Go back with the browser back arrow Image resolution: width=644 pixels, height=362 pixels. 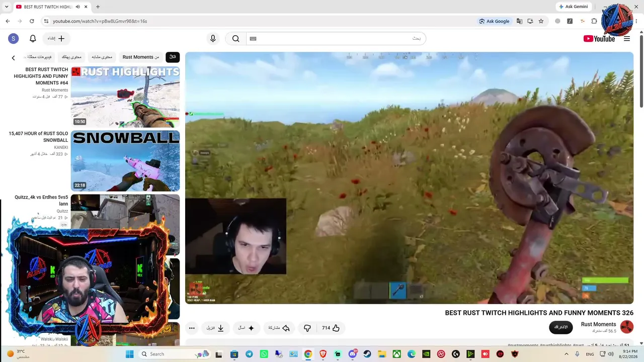(8, 21)
